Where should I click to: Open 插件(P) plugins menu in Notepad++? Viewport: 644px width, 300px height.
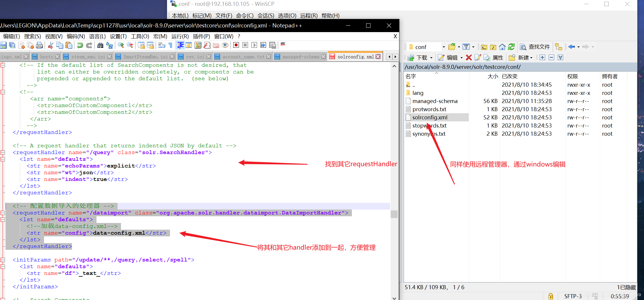(201, 36)
